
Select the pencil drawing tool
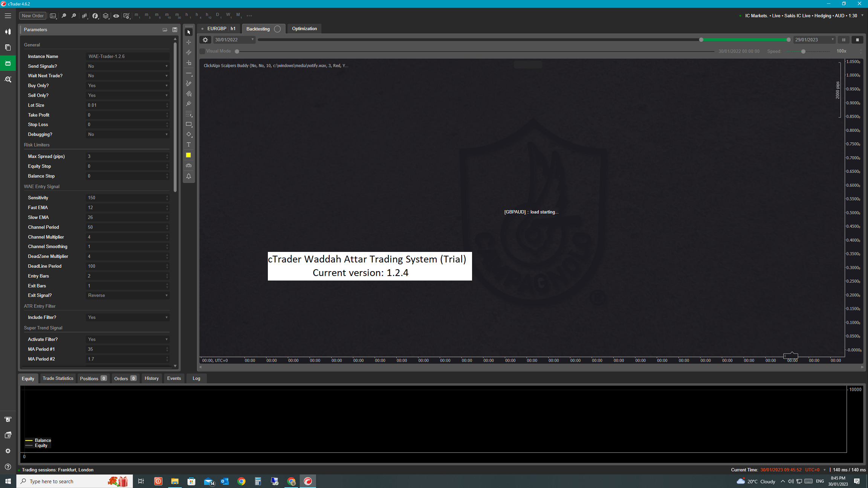(189, 83)
